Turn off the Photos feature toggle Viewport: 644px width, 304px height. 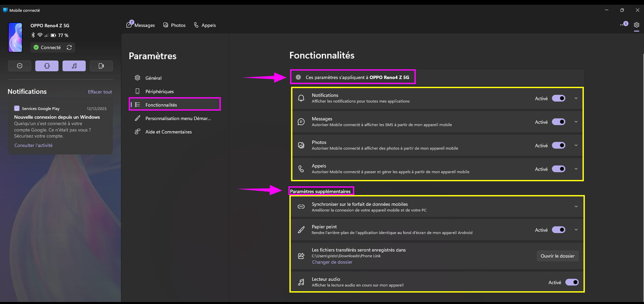point(559,146)
